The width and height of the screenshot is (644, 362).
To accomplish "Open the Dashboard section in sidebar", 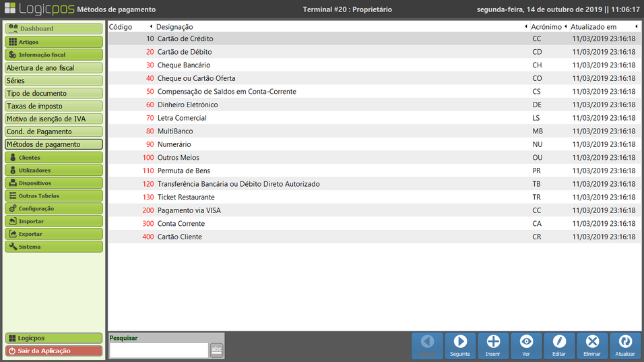I will 54,29.
